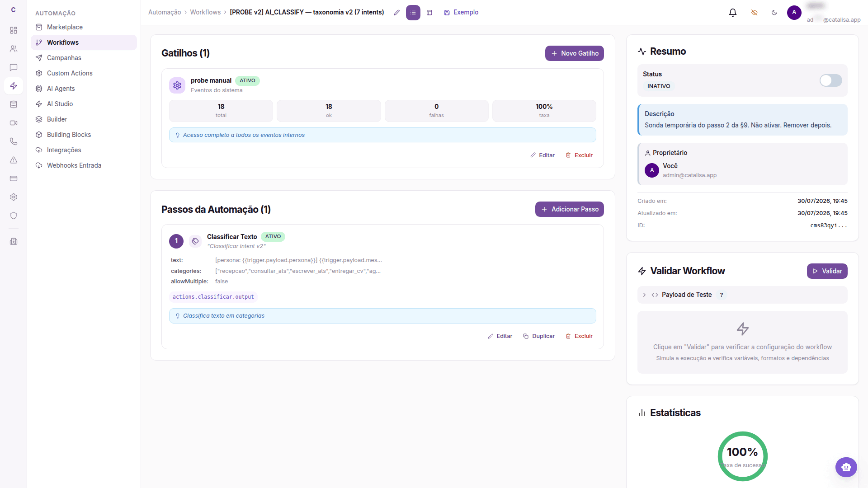Open the settings gear icon in left rail

14,197
